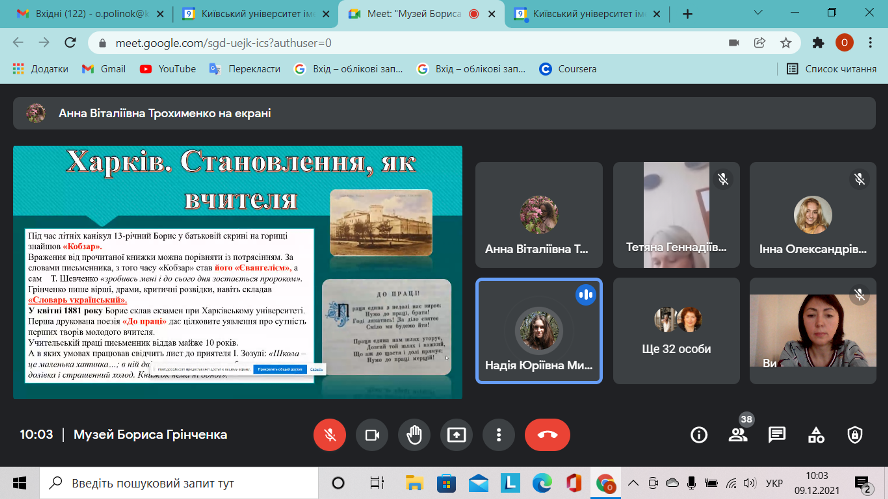Unmute the microphone in the call
This screenshot has width=888, height=499.
click(329, 435)
